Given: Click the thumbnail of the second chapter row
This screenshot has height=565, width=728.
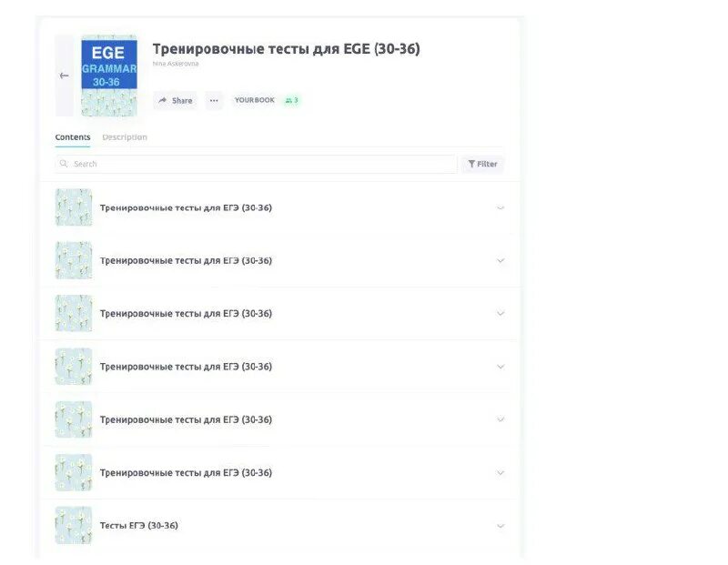Looking at the screenshot, I should (x=73, y=259).
